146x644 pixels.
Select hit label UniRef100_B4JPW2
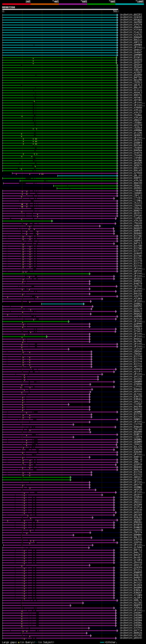131,342
